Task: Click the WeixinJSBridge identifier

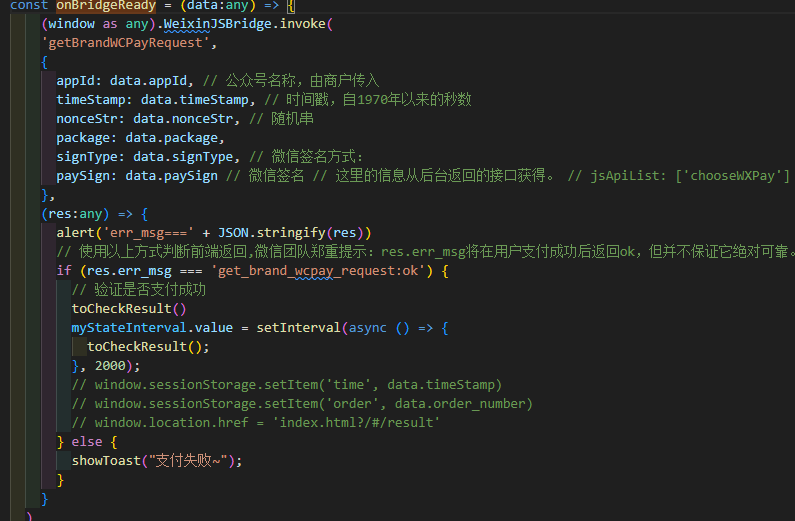Action: point(217,24)
